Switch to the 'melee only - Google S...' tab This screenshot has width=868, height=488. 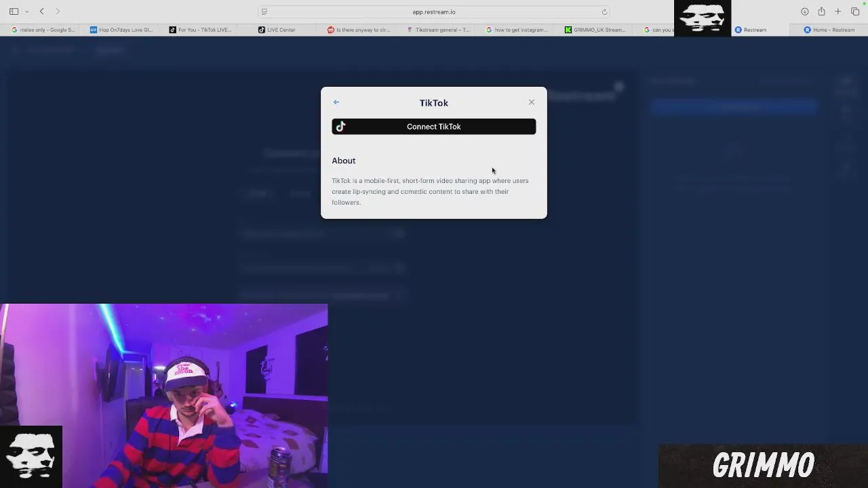[x=43, y=30]
